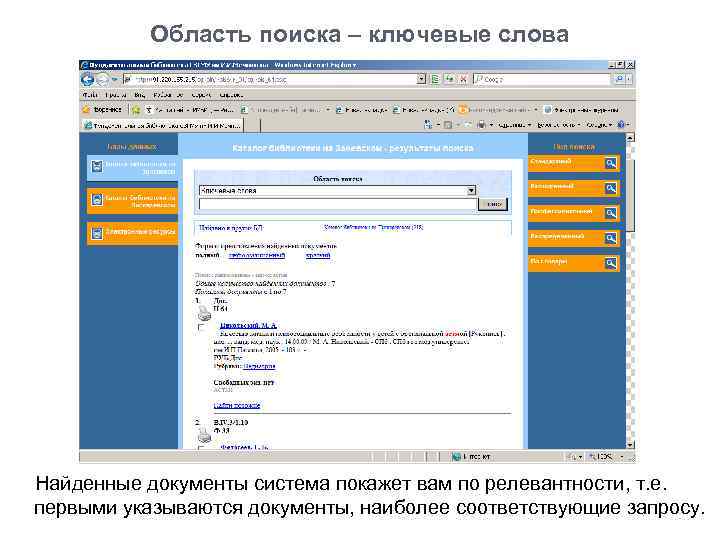The image size is (720, 540).
Task: Click magnifier icon on Расширенный search button
Action: coord(610,188)
